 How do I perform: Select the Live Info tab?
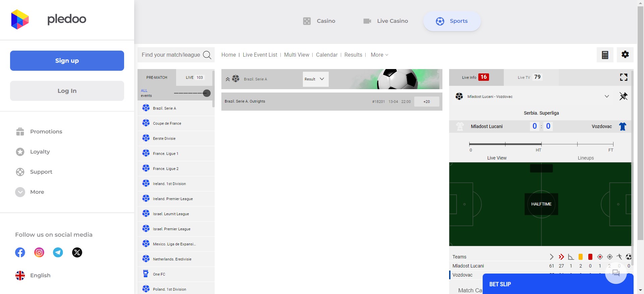(476, 77)
